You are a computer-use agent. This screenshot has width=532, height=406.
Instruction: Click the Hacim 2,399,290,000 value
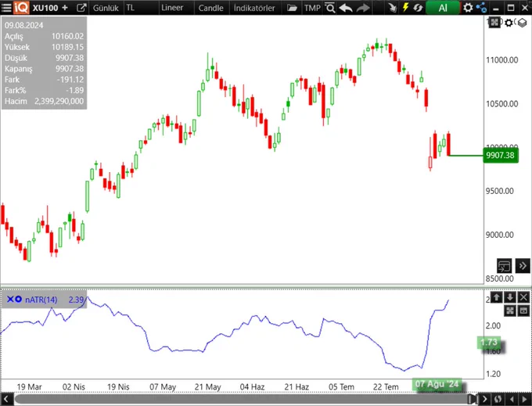coord(59,101)
